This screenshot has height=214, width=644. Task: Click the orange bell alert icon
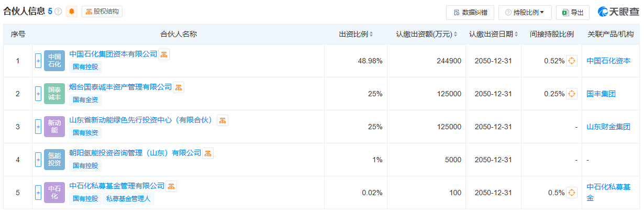click(x=72, y=12)
